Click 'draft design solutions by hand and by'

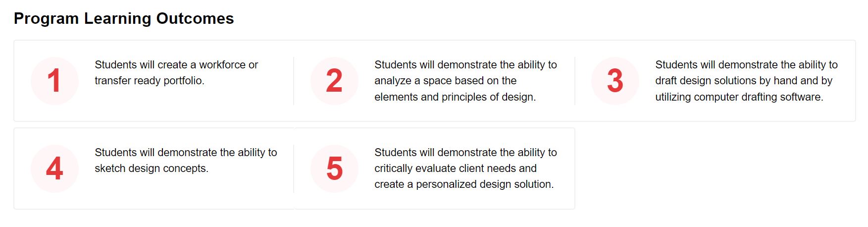(x=744, y=81)
